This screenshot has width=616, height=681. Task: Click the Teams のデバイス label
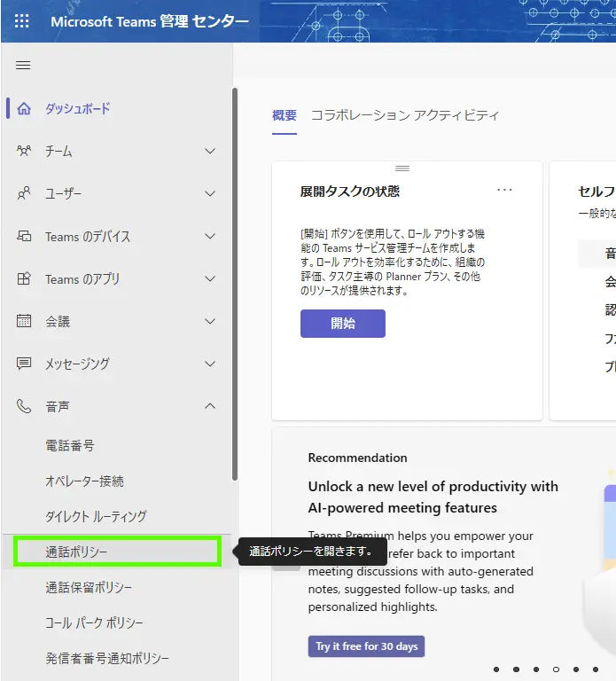tap(88, 236)
